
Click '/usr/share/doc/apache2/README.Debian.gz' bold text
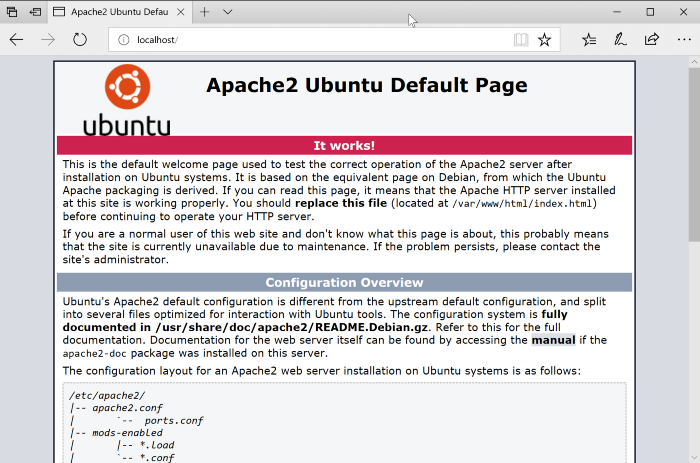click(292, 327)
